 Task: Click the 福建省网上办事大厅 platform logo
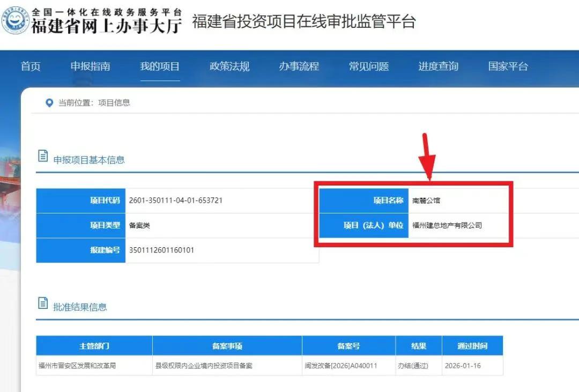pos(102,24)
